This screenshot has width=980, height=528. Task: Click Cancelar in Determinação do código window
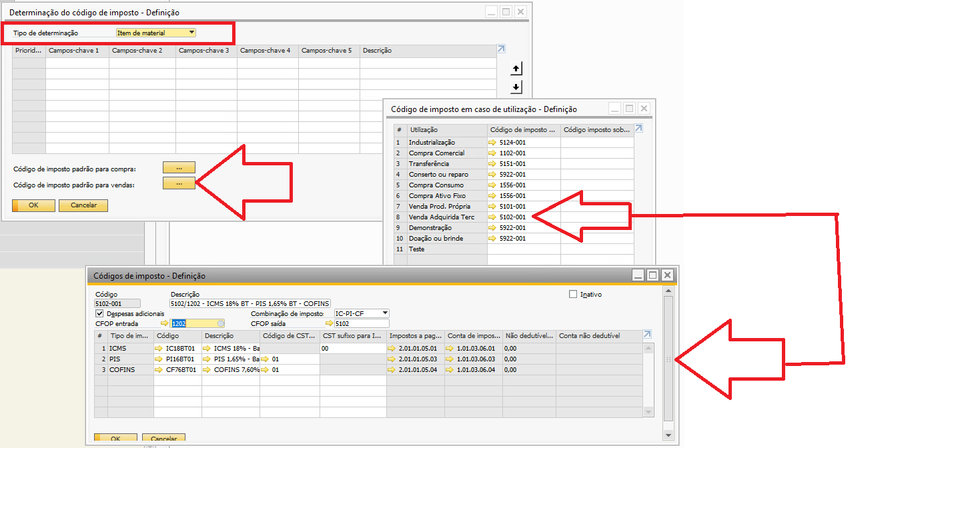83,205
